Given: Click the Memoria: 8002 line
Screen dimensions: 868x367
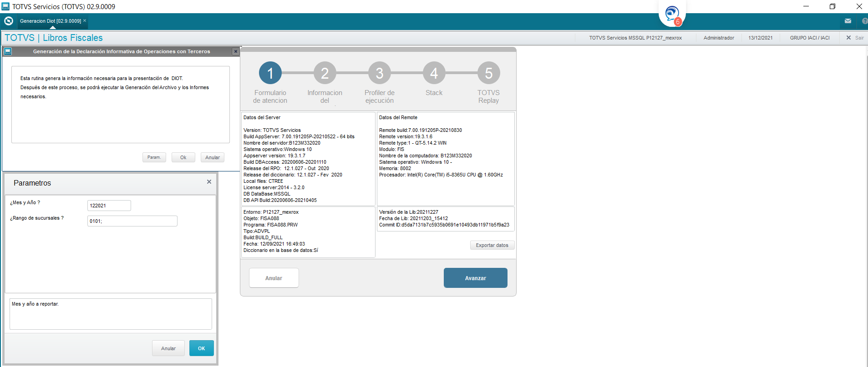Looking at the screenshot, I should click(395, 168).
